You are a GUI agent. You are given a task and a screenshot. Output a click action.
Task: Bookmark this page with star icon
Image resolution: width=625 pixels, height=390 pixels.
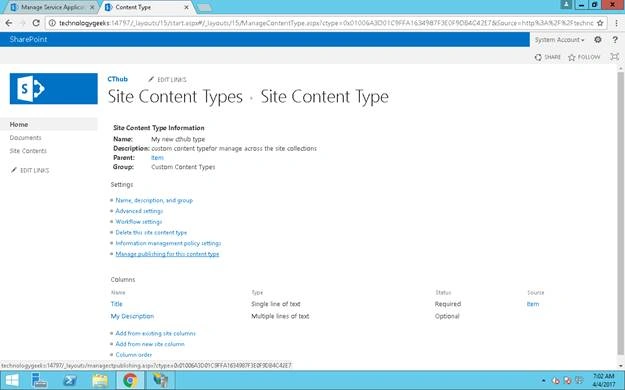click(x=600, y=23)
